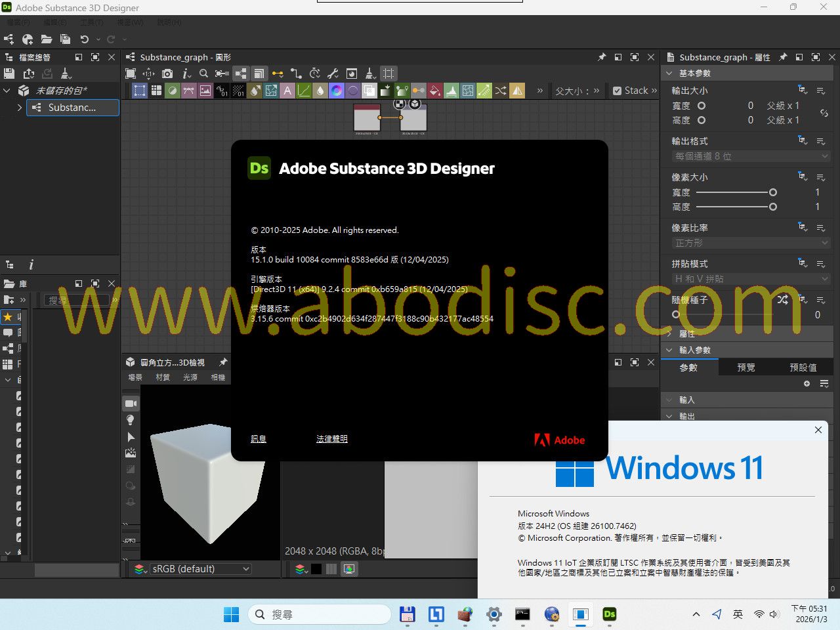Toggle the Stack checkbox

tap(617, 91)
